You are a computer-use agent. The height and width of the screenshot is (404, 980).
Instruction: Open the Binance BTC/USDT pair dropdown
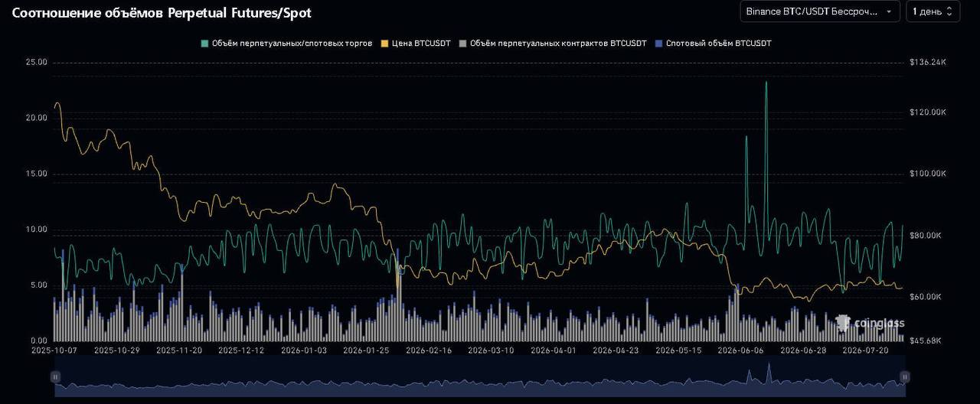820,11
